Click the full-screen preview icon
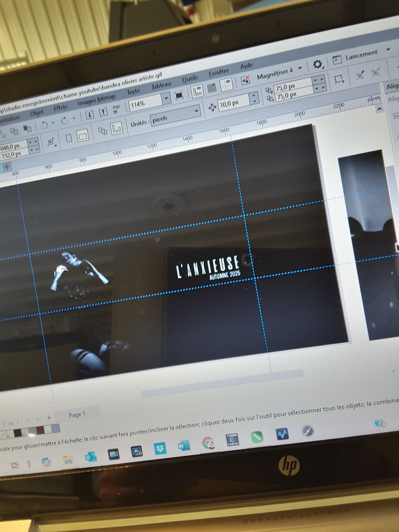This screenshot has width=399, height=532. tap(179, 95)
